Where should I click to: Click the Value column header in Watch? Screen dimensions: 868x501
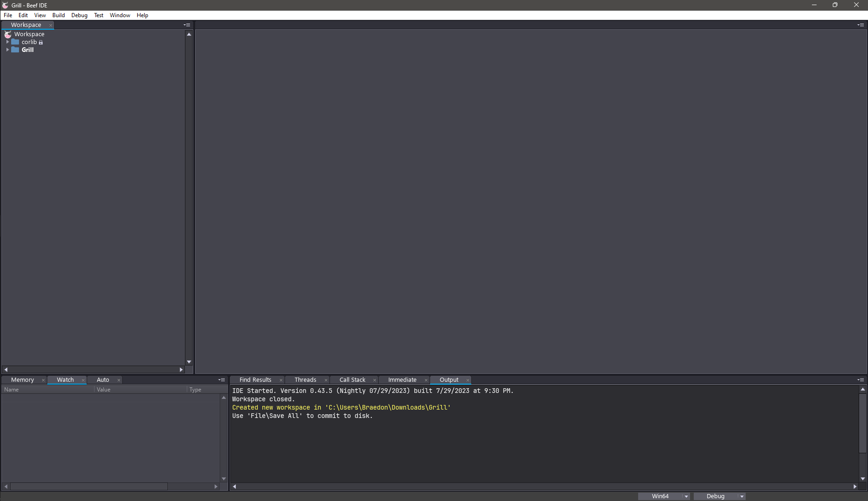click(141, 390)
